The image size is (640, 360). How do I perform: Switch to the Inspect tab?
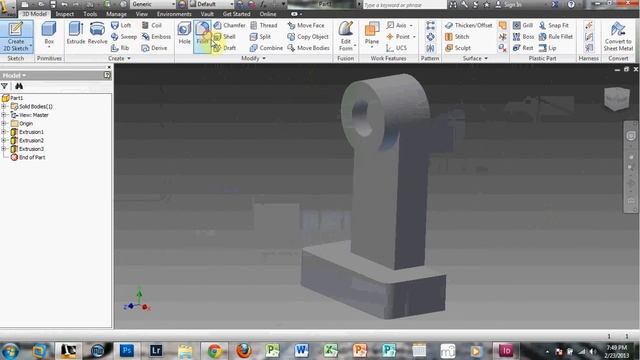pyautogui.click(x=64, y=14)
